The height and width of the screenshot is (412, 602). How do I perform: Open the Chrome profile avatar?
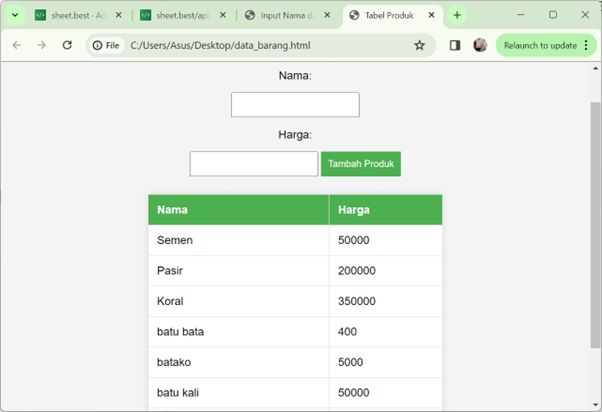click(480, 45)
